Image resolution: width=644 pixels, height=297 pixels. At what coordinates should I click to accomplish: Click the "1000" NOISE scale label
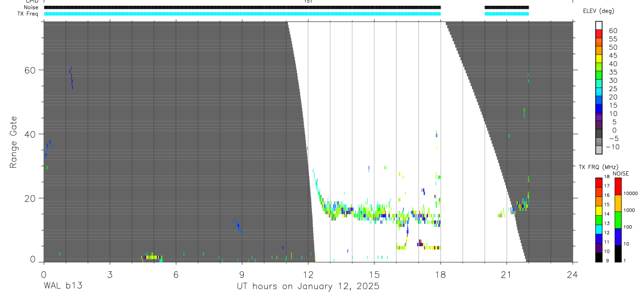[630, 210]
